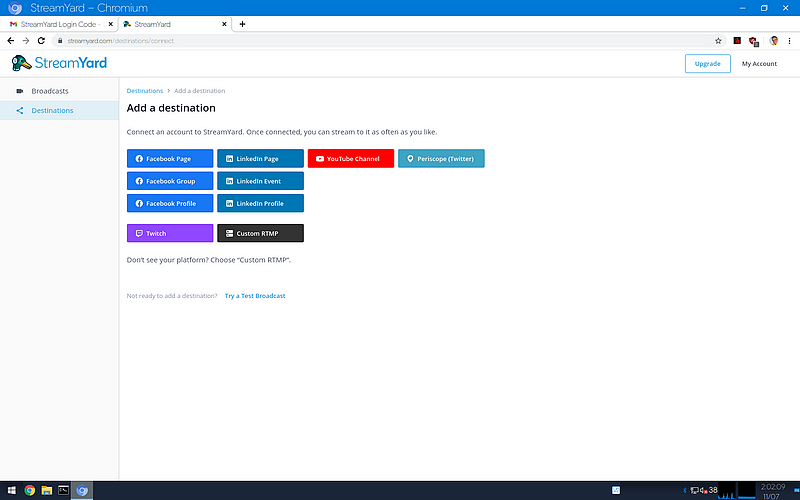Launch Google Chrome from the taskbar
800x500 pixels.
30,490
